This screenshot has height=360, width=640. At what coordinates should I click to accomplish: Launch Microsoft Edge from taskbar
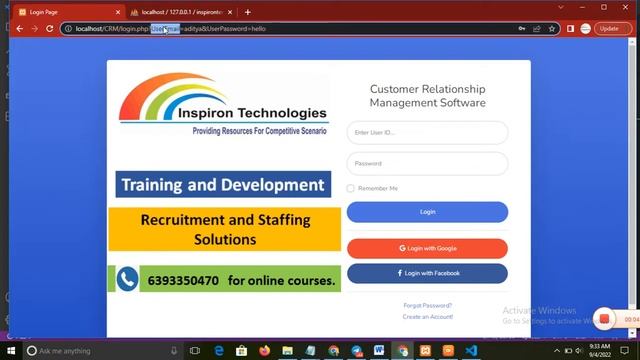tap(219, 351)
